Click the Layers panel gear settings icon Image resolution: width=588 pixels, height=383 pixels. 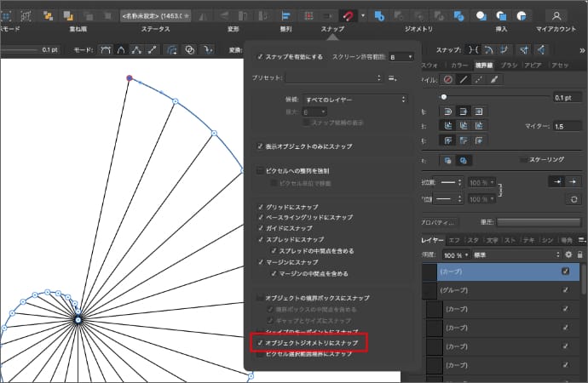pyautogui.click(x=568, y=254)
